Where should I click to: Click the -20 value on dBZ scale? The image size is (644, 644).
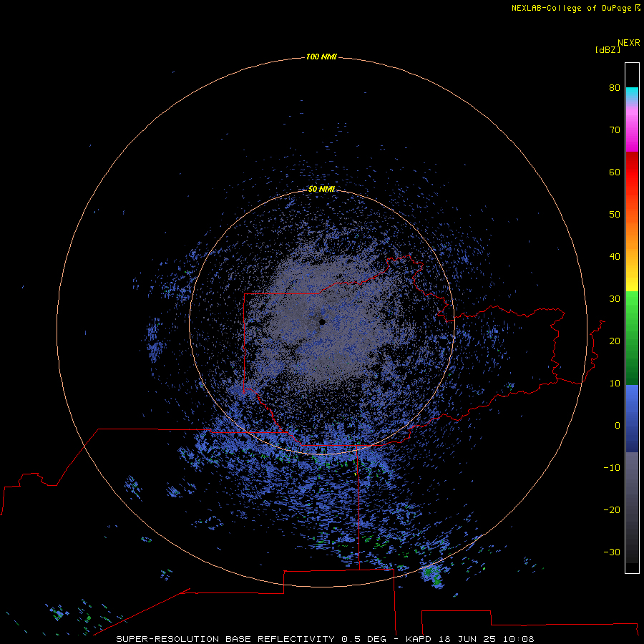[x=612, y=510]
